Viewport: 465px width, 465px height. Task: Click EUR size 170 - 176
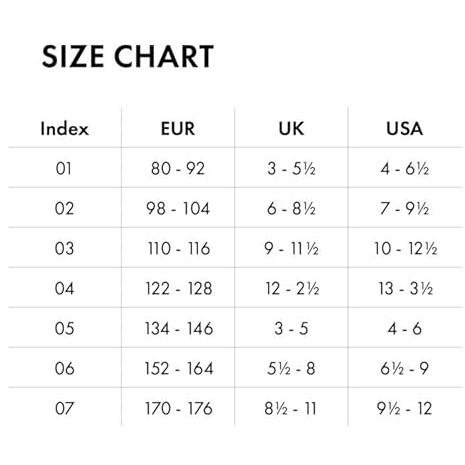pyautogui.click(x=179, y=409)
